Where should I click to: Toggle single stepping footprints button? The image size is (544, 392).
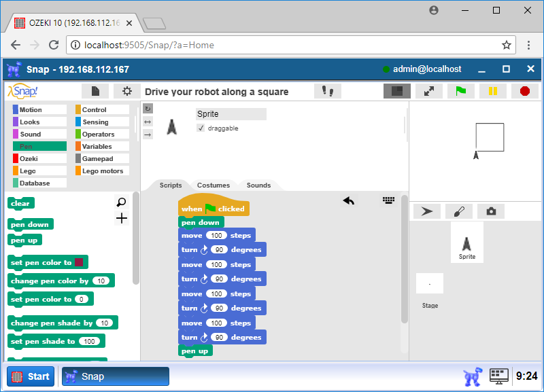pyautogui.click(x=328, y=91)
